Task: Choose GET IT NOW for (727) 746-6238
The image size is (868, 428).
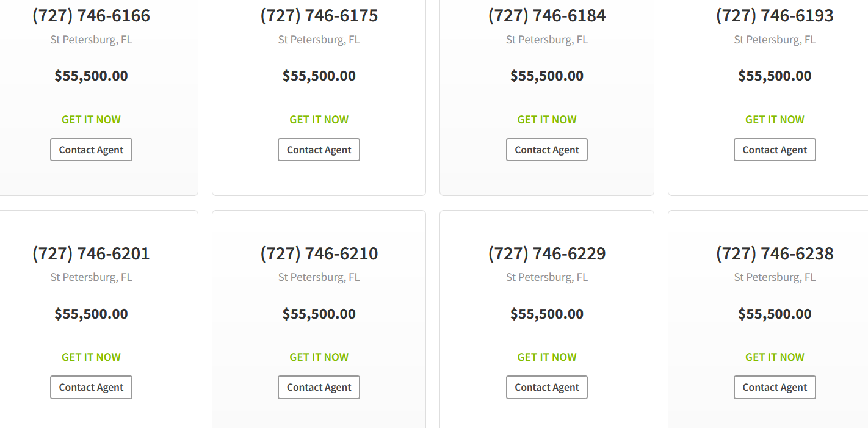Action: coord(775,357)
